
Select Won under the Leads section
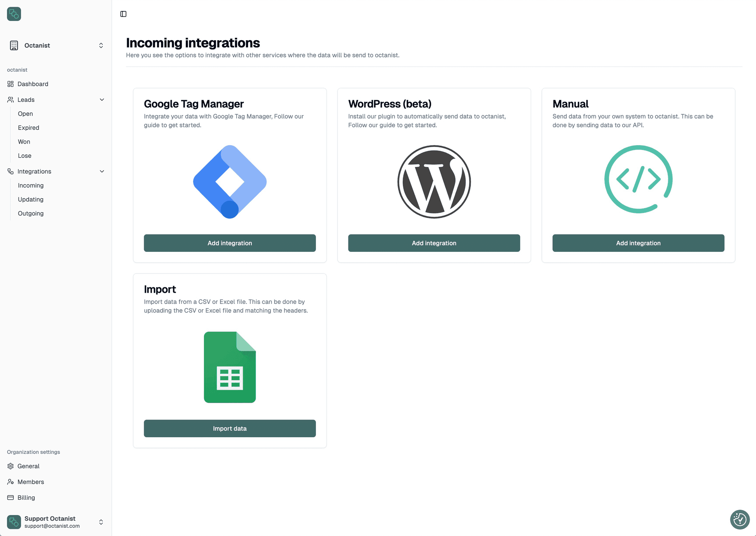tap(24, 141)
